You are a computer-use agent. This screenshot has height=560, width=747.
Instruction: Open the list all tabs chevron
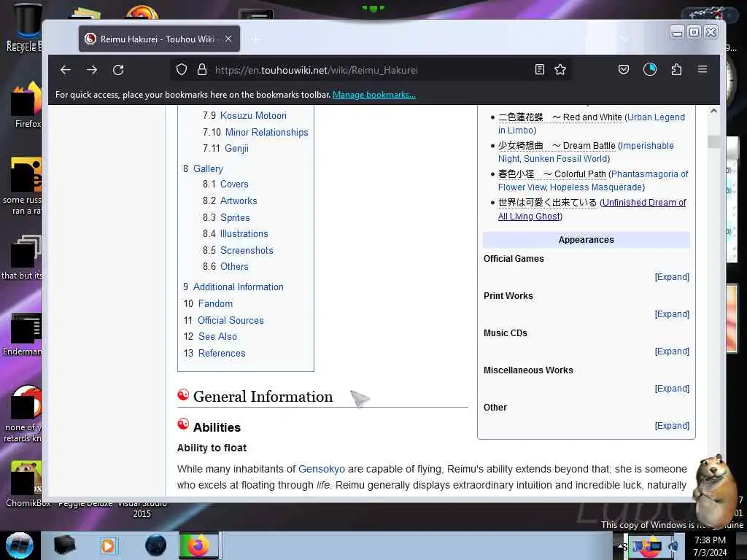624,39
